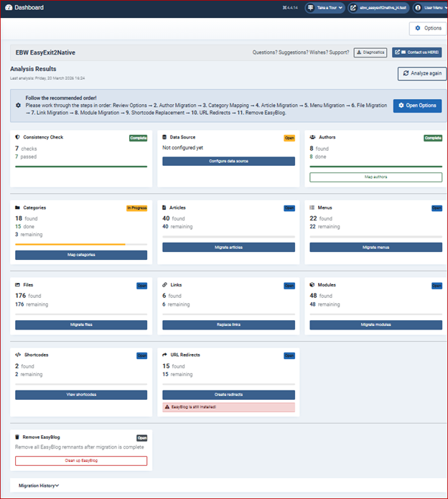Screen dimensions: 448x499
Task: Click the Consistency Check shield icon
Action: pyautogui.click(x=18, y=136)
